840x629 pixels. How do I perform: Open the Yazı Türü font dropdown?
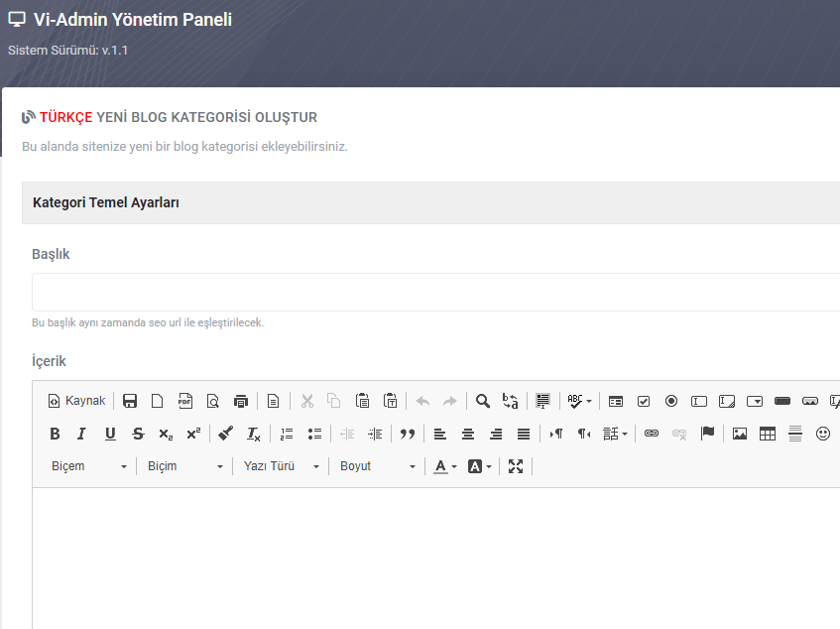[282, 466]
